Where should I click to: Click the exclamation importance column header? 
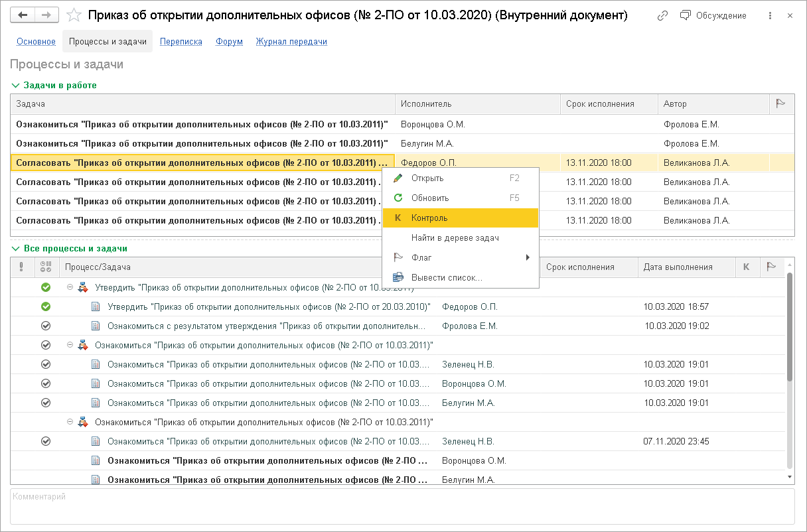tap(21, 267)
